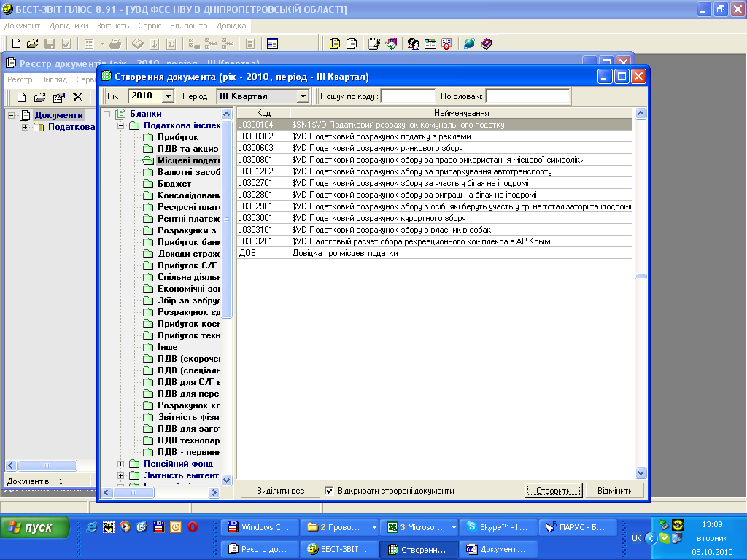Click the Відмінити button
747x560 pixels.
(615, 491)
